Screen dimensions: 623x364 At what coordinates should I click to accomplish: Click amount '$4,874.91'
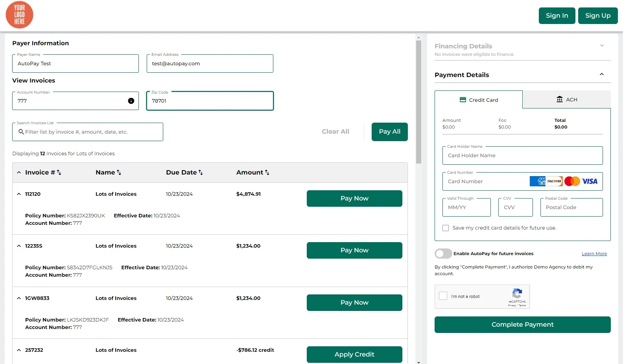click(249, 194)
